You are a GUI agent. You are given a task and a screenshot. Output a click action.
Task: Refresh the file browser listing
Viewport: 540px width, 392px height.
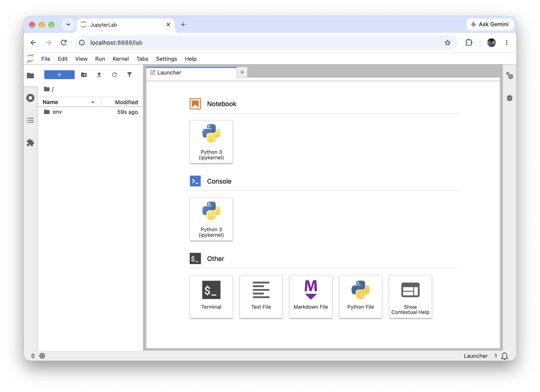[114, 75]
